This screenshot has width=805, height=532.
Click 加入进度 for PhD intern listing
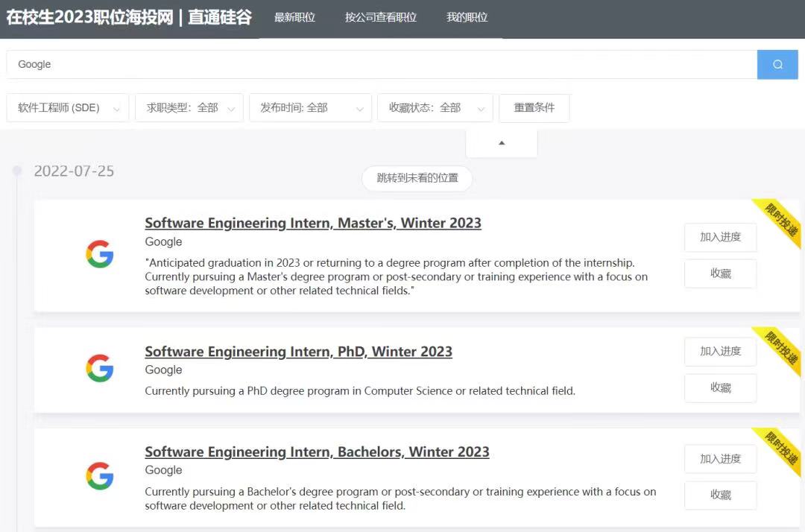(x=720, y=352)
